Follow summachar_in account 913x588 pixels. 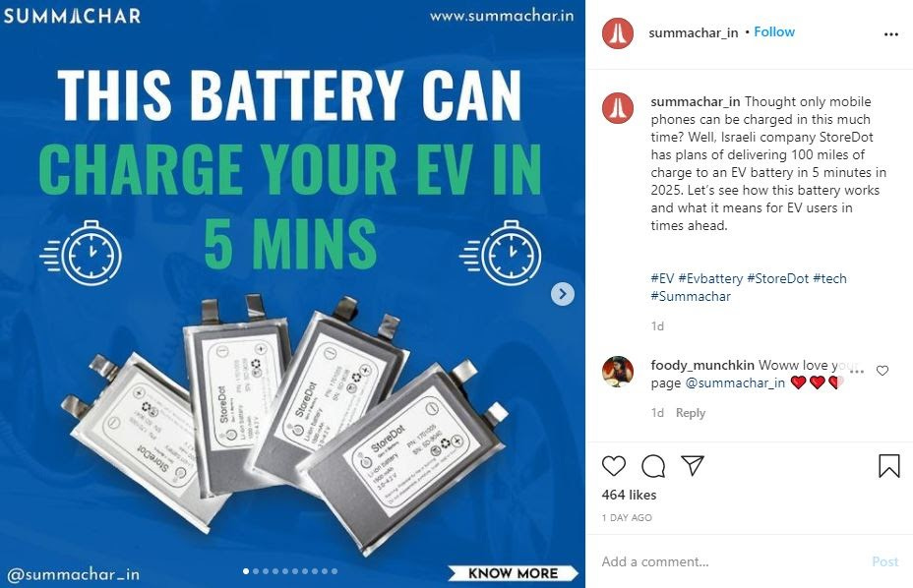pyautogui.click(x=774, y=32)
